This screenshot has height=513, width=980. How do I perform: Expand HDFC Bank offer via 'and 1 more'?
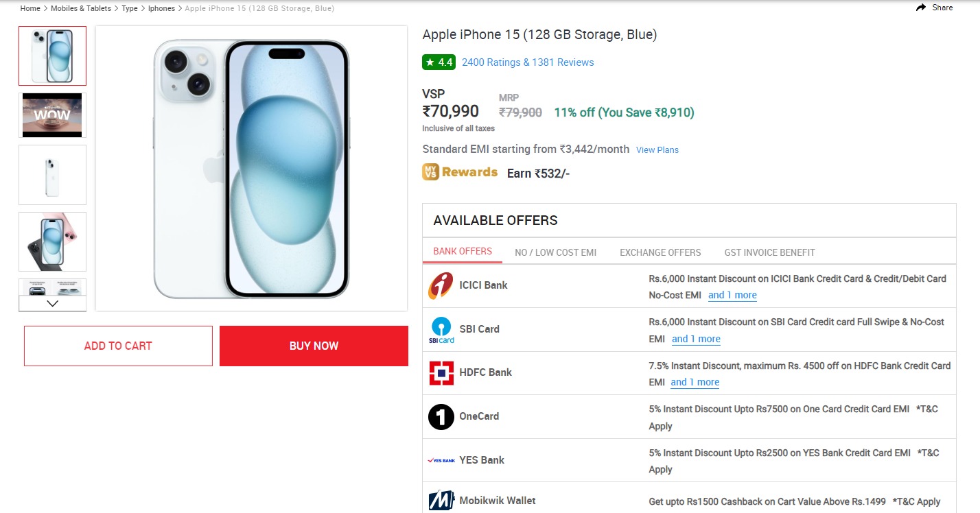pyautogui.click(x=695, y=382)
